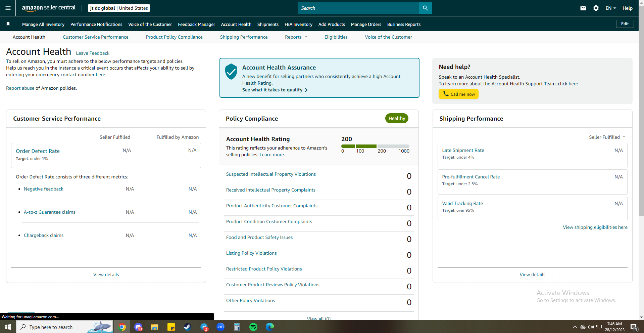Switch to Eligibilities tab
This screenshot has height=333, width=644.
(336, 37)
